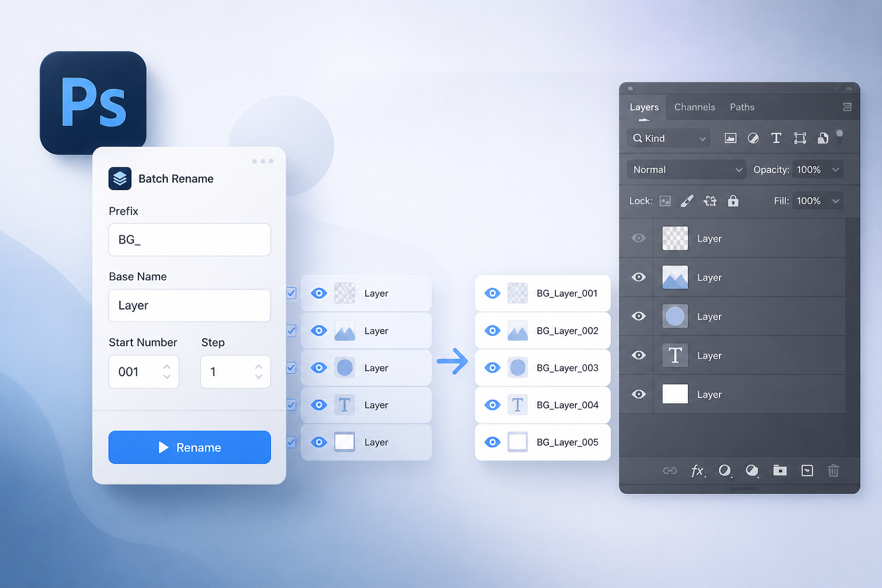
Task: Hide the white-filled layer in Layers panel
Action: [639, 394]
